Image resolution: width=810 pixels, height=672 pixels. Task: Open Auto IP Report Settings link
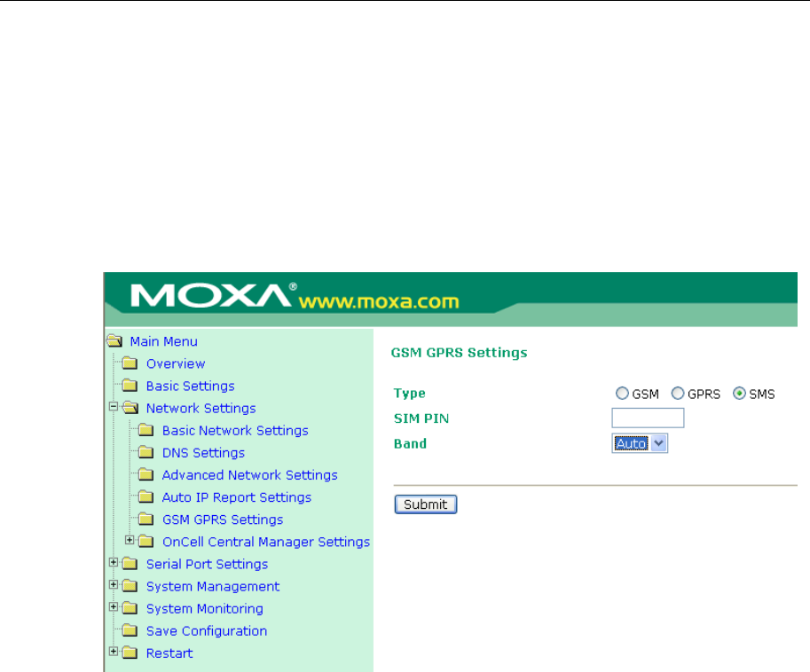coord(237,496)
